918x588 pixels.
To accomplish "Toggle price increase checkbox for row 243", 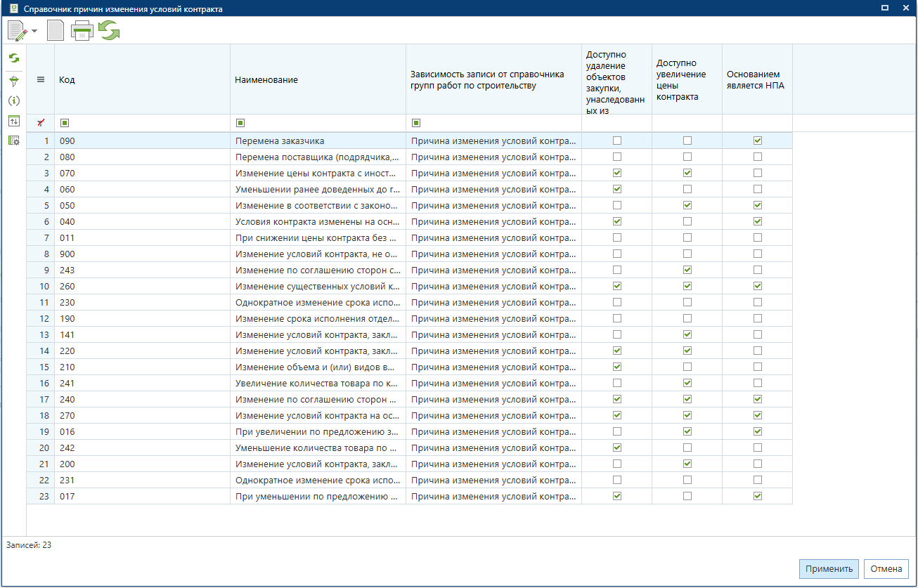I will (x=687, y=270).
